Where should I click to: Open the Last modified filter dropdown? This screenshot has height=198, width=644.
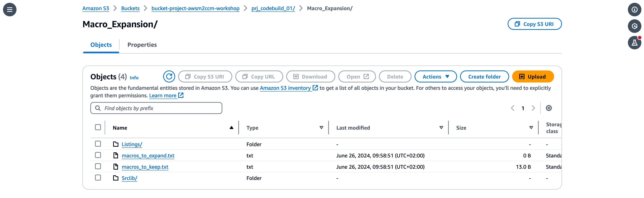(x=441, y=128)
